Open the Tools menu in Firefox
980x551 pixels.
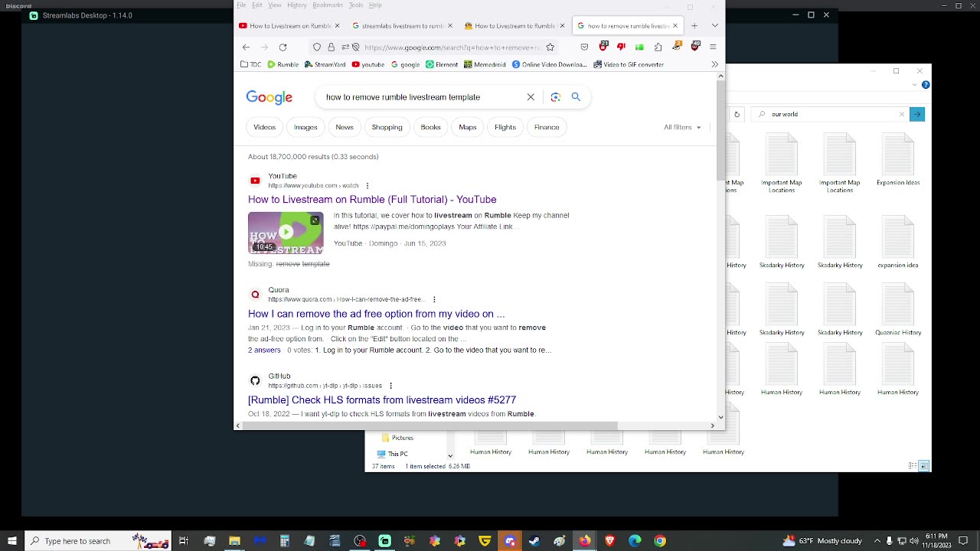point(356,5)
